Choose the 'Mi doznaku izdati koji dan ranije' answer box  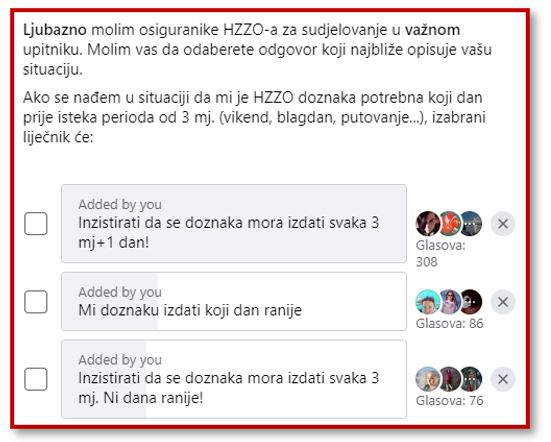point(234,301)
